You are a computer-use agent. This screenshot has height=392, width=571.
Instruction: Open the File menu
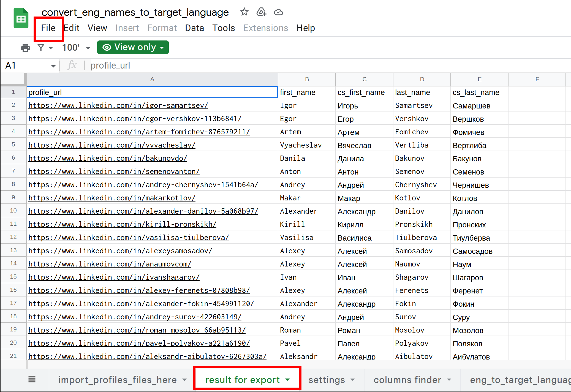(x=48, y=28)
